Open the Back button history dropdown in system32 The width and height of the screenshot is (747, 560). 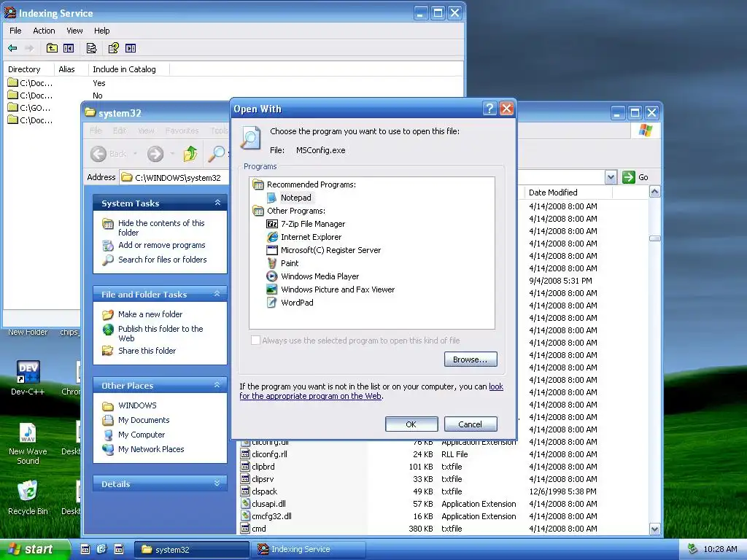135,154
